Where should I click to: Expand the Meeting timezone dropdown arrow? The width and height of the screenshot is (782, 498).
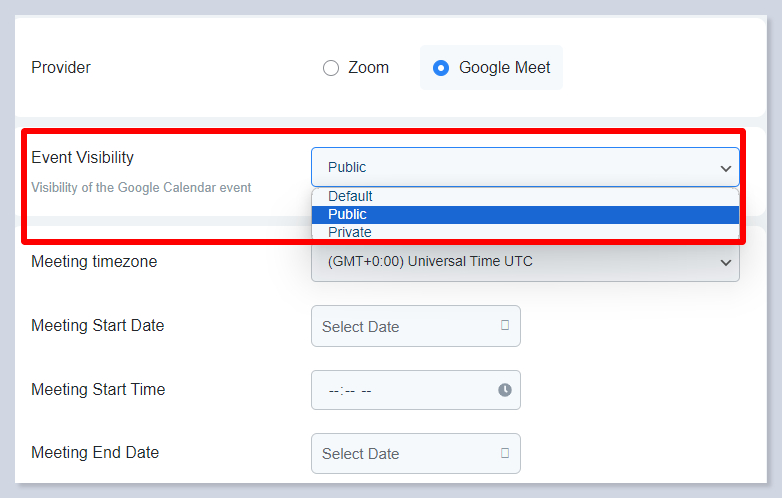click(x=726, y=263)
